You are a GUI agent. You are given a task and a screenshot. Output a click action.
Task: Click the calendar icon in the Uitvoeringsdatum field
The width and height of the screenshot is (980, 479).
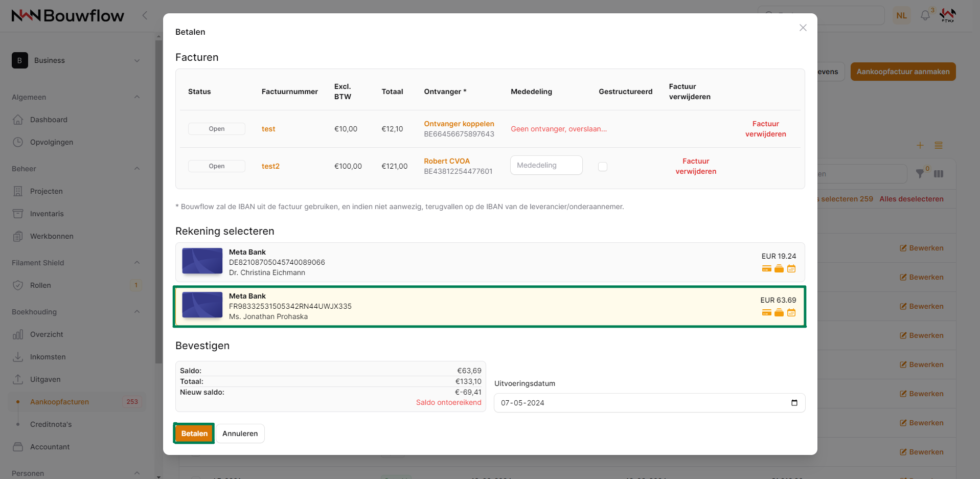[x=794, y=403]
